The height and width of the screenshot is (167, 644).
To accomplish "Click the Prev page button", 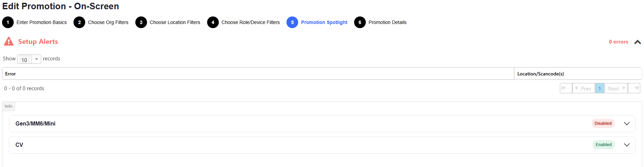I will (x=583, y=88).
